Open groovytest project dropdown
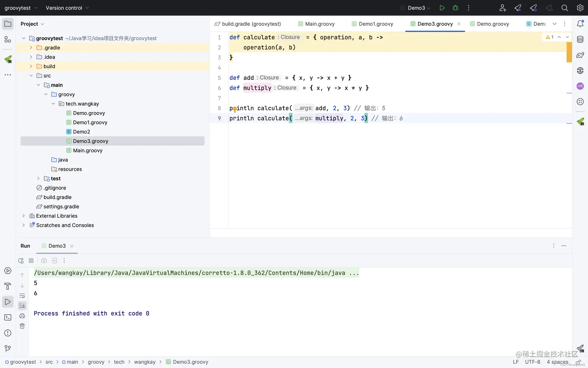This screenshot has width=588, height=368. coord(21,8)
